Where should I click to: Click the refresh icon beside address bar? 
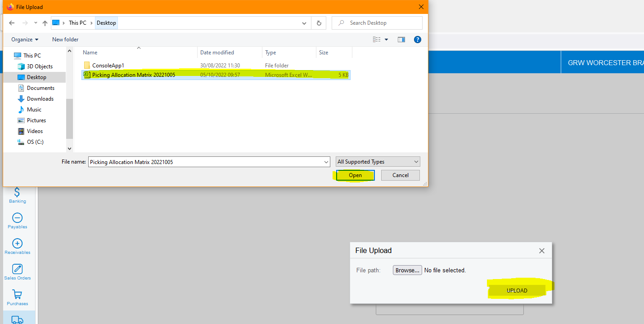click(319, 23)
